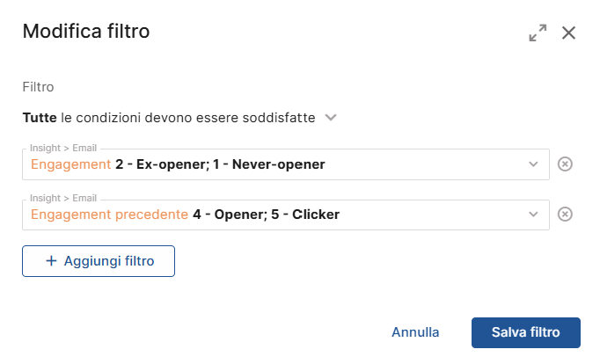600x364 pixels.
Task: Click the plus icon in Aggiungi filtro
Action: pos(51,261)
